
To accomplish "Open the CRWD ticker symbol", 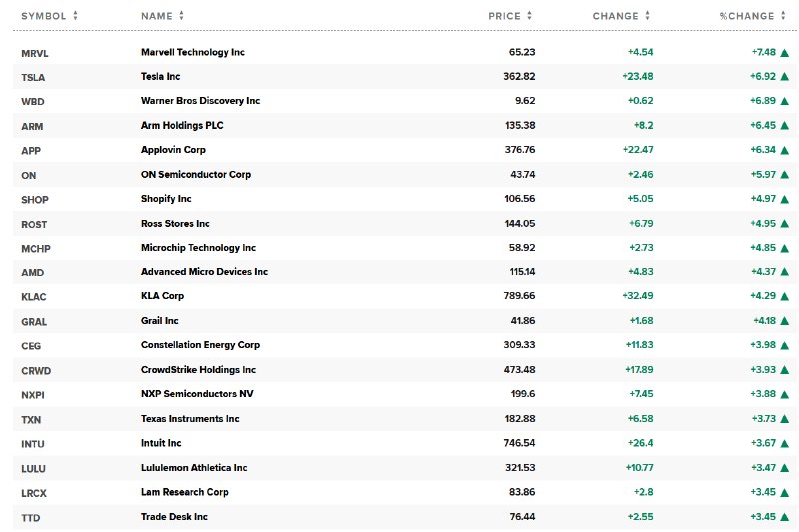I will 36,371.
